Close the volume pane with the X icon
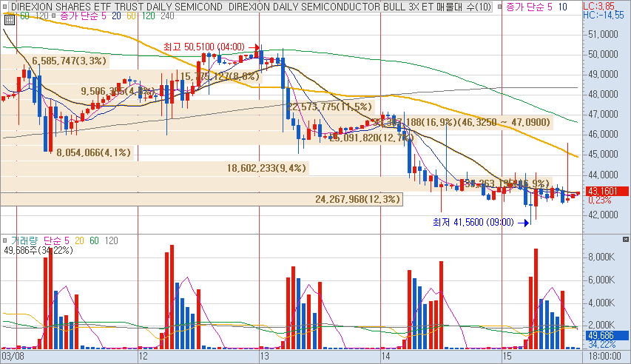This screenshot has height=364, width=631. [625, 240]
